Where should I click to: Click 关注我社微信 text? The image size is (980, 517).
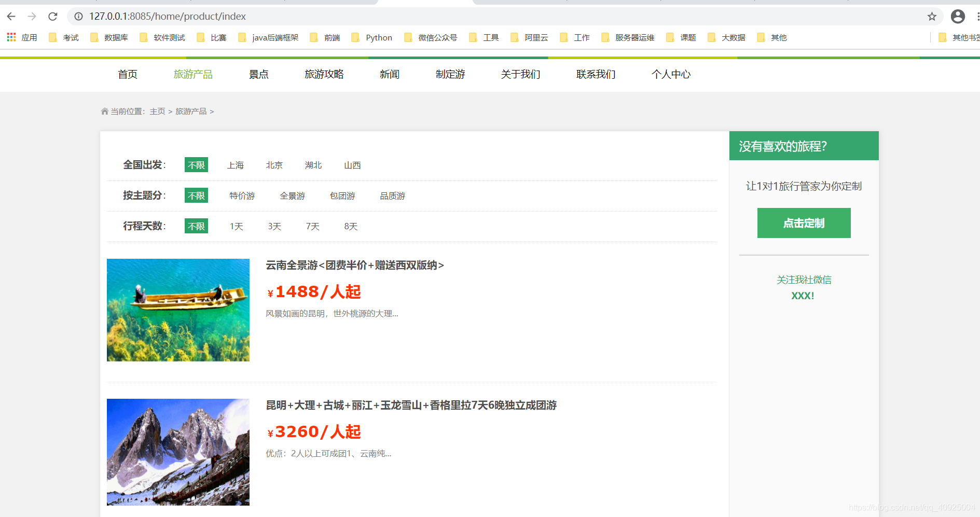pyautogui.click(x=804, y=280)
